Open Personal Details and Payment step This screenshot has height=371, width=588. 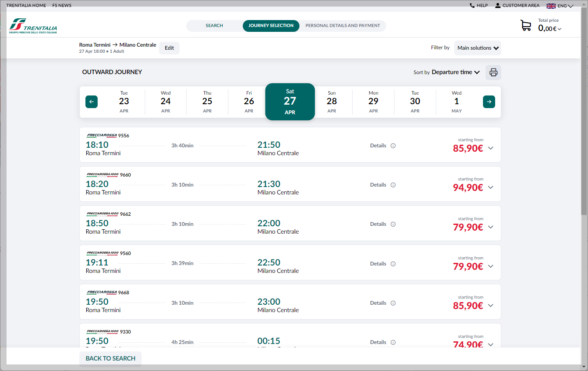[x=343, y=26]
